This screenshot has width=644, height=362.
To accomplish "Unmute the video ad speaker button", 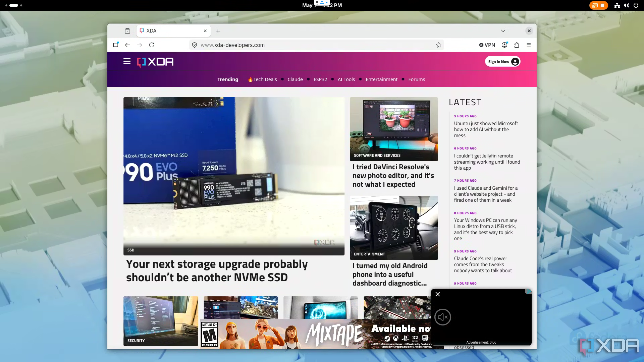I will point(442,317).
